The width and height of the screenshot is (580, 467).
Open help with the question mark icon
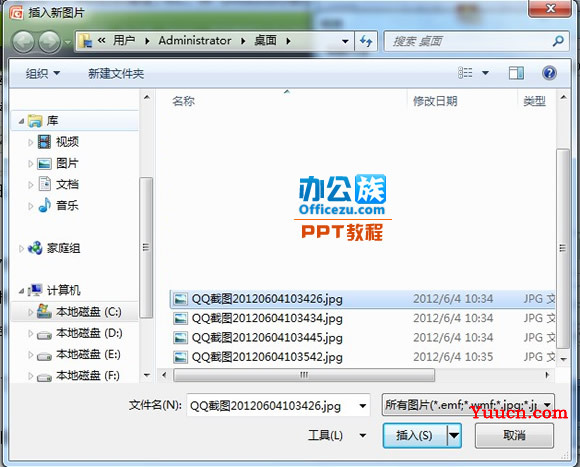[x=549, y=73]
